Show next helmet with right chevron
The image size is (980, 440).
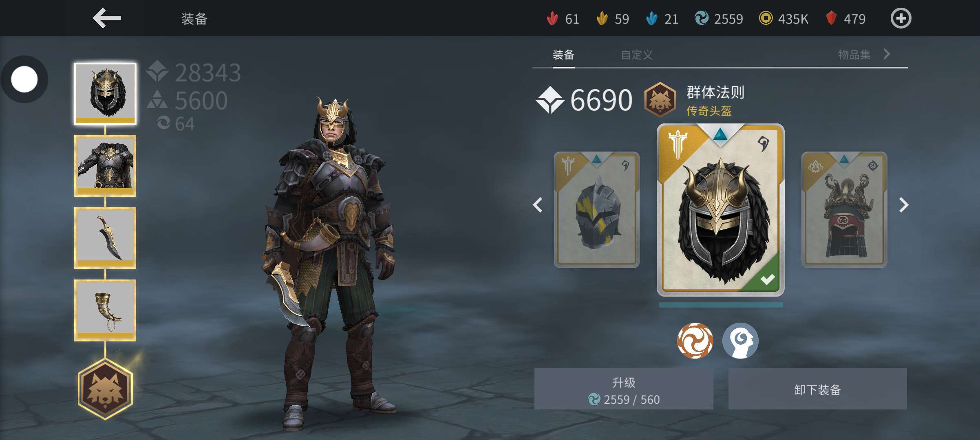(x=904, y=205)
